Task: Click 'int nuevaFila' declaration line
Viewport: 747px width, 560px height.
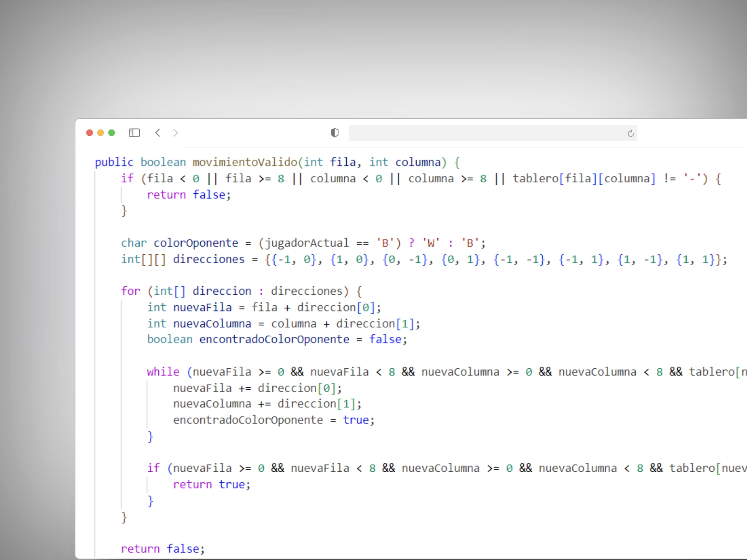Action: pos(264,307)
